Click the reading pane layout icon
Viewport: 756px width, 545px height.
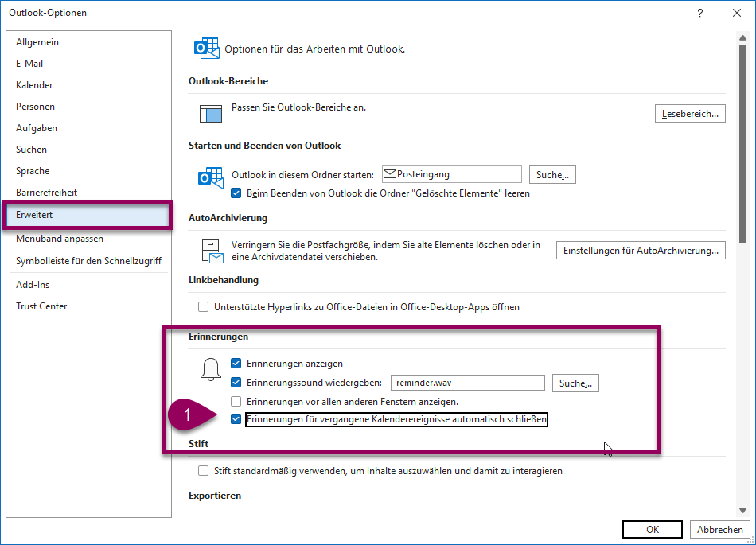coord(211,114)
